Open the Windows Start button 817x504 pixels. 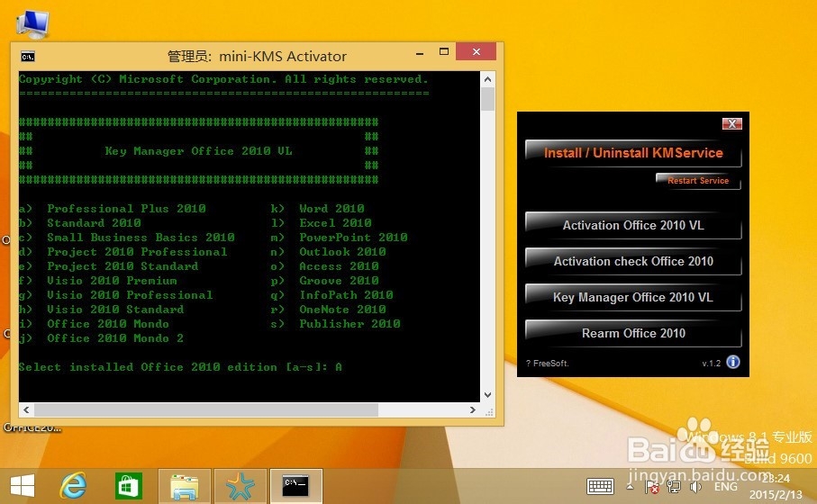[x=23, y=486]
